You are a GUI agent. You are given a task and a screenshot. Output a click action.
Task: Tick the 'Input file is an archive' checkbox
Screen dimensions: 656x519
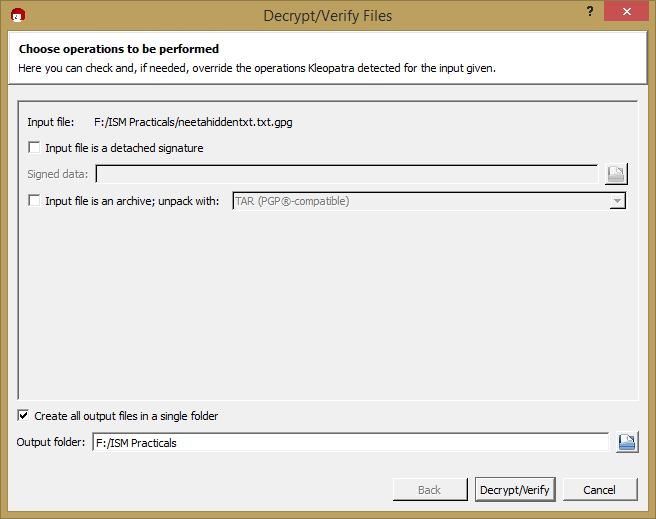click(x=35, y=201)
